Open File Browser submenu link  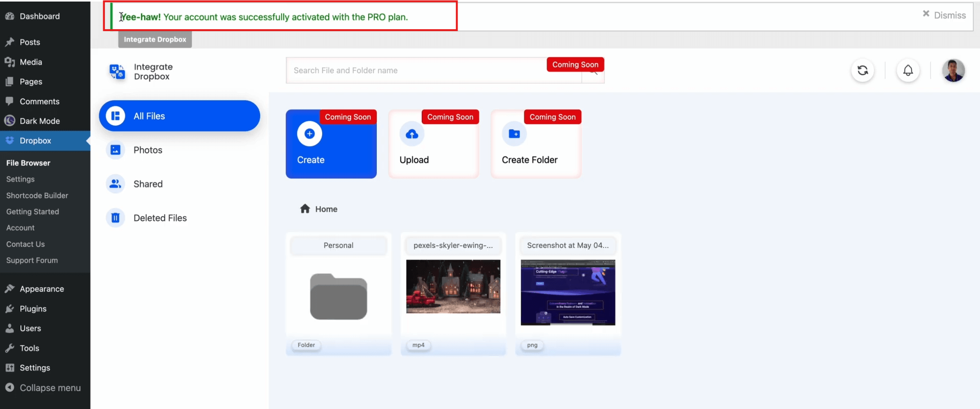28,163
